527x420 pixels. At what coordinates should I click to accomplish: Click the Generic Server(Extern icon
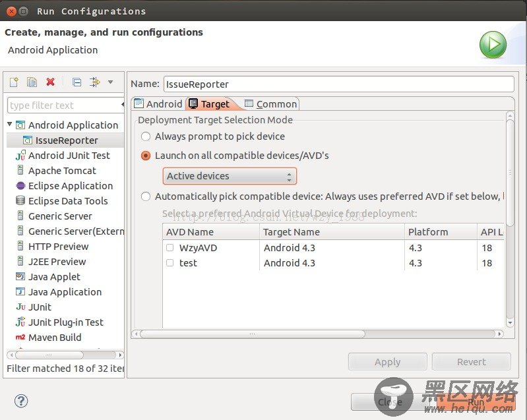[20, 231]
